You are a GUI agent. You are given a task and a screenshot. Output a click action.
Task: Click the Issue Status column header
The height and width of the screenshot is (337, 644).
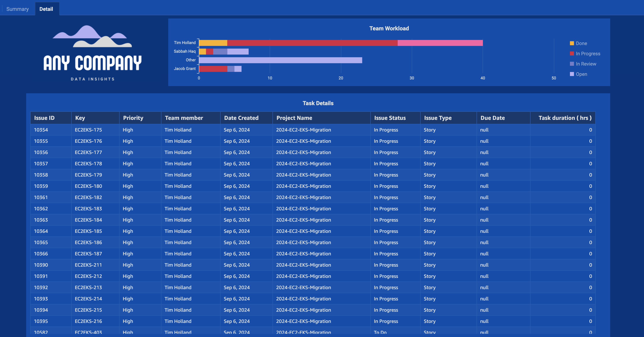[390, 118]
